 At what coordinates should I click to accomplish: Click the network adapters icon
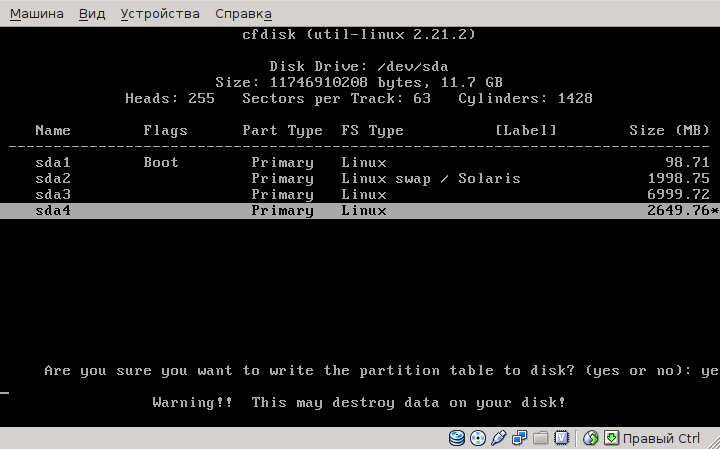[x=519, y=438]
